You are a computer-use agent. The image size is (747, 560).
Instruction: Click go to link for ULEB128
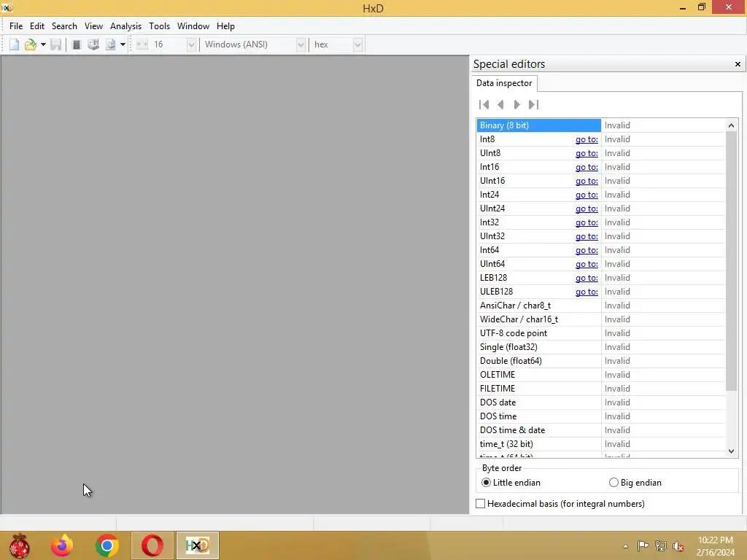[587, 292]
